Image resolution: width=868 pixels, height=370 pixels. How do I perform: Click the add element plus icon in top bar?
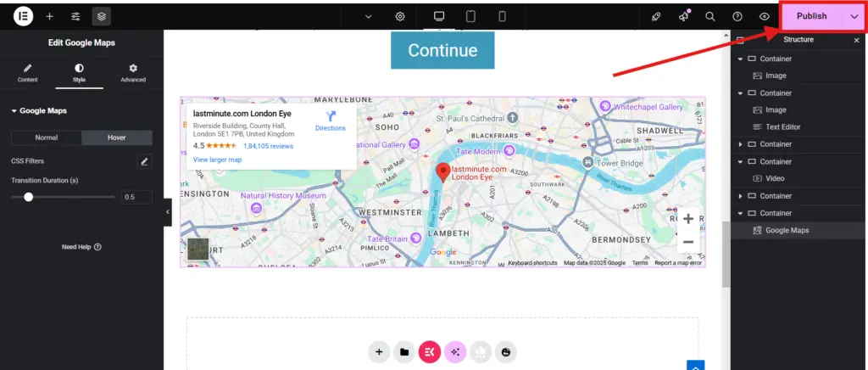(x=49, y=17)
